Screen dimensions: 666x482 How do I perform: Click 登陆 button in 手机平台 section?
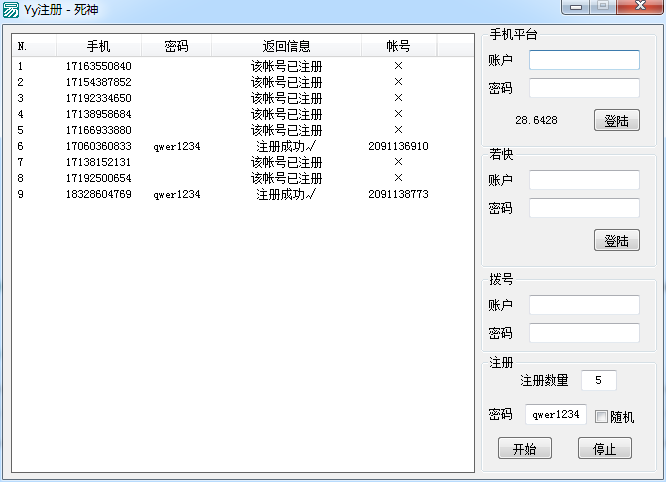[x=616, y=121]
